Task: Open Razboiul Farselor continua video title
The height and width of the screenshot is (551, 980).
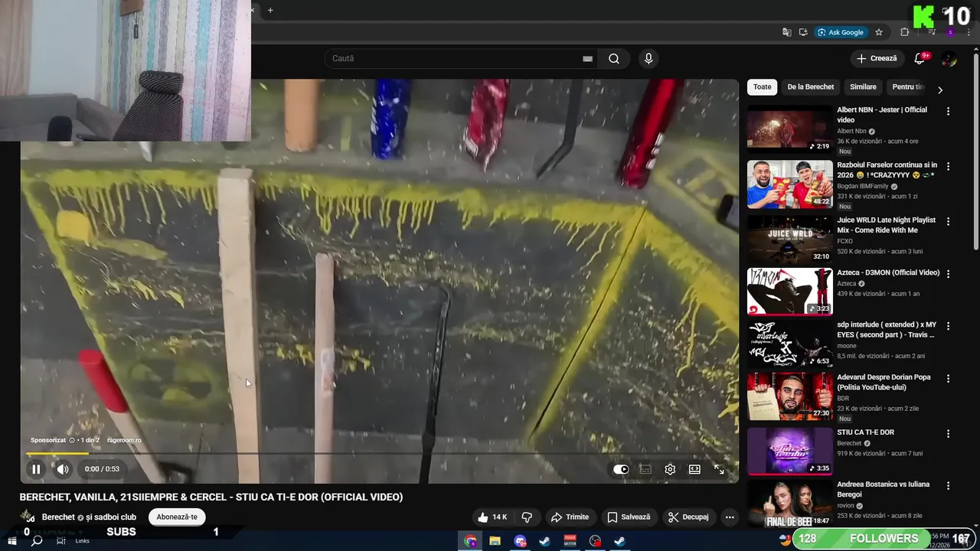Action: click(887, 170)
